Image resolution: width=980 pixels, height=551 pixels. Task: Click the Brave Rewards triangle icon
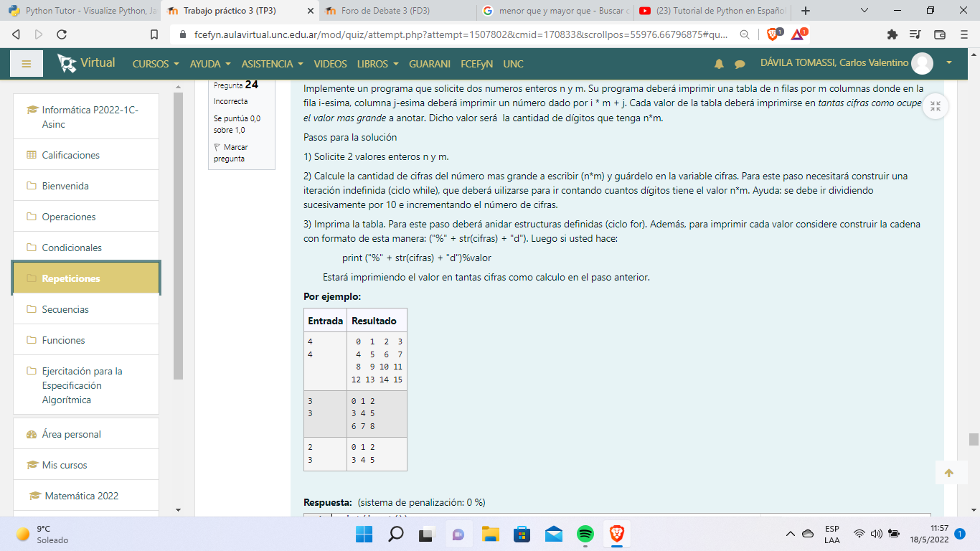[x=798, y=34]
